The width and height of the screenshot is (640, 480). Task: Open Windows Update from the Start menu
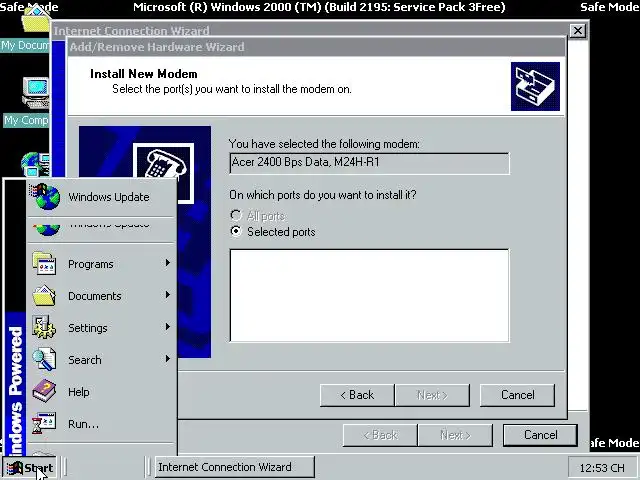(101, 197)
